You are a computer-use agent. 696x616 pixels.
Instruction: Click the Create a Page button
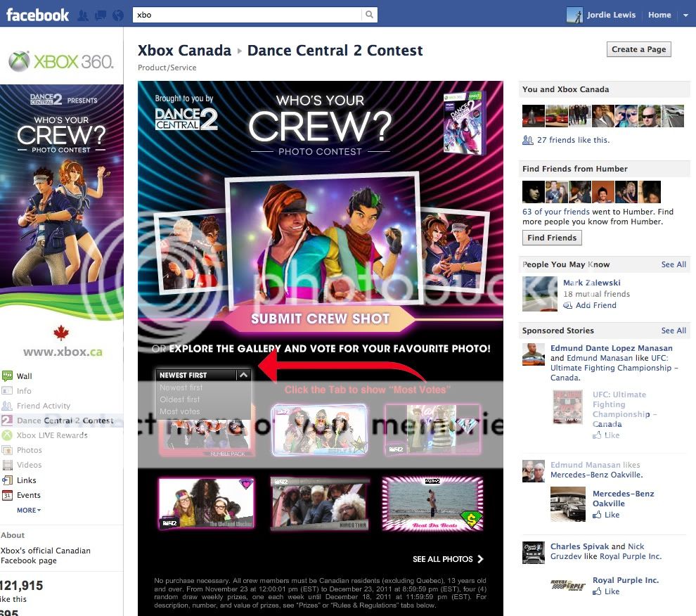[638, 49]
